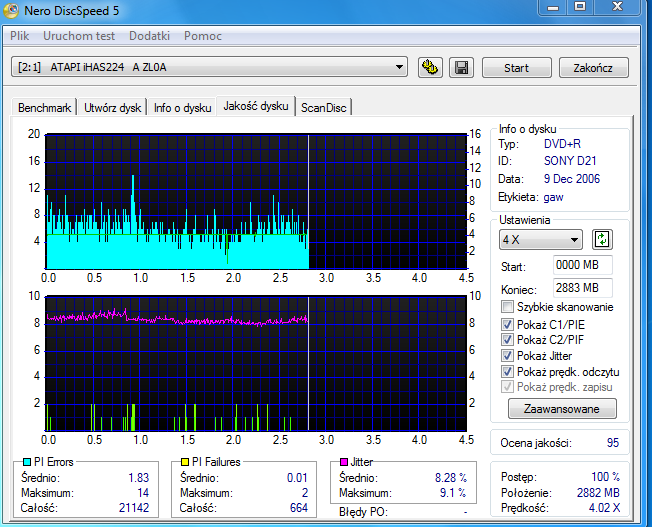
Task: Click the jitter and PI Failures lower graph
Action: [x=256, y=364]
